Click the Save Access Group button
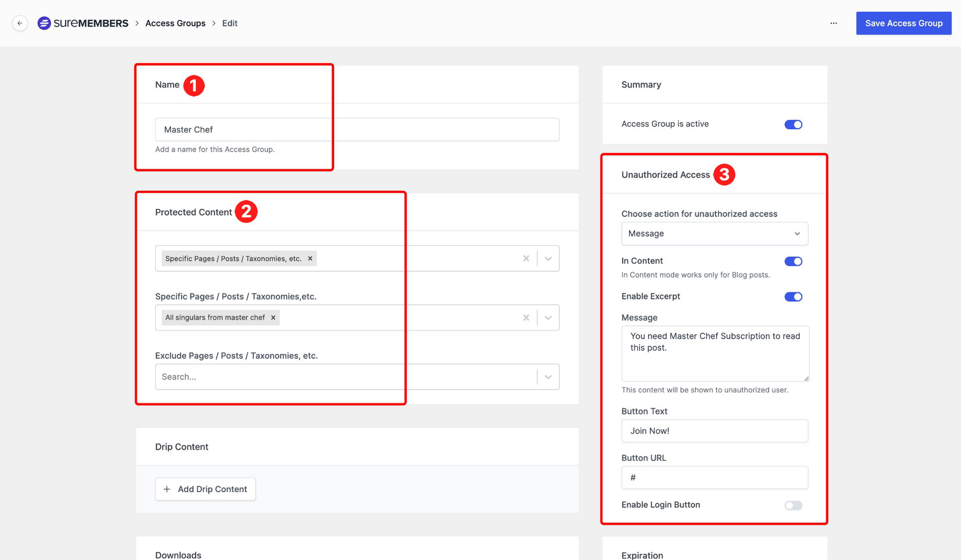Viewport: 961px width, 560px height. 904,23
